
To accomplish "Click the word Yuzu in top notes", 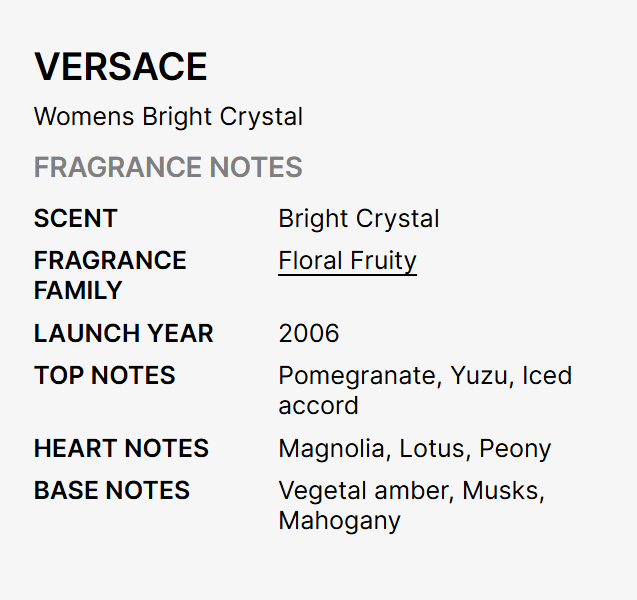I will [479, 376].
